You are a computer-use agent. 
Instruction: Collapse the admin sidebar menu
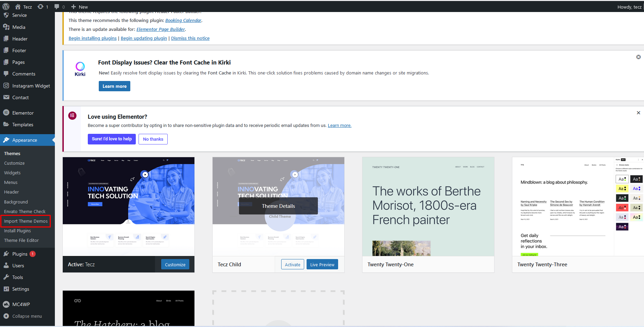click(27, 316)
